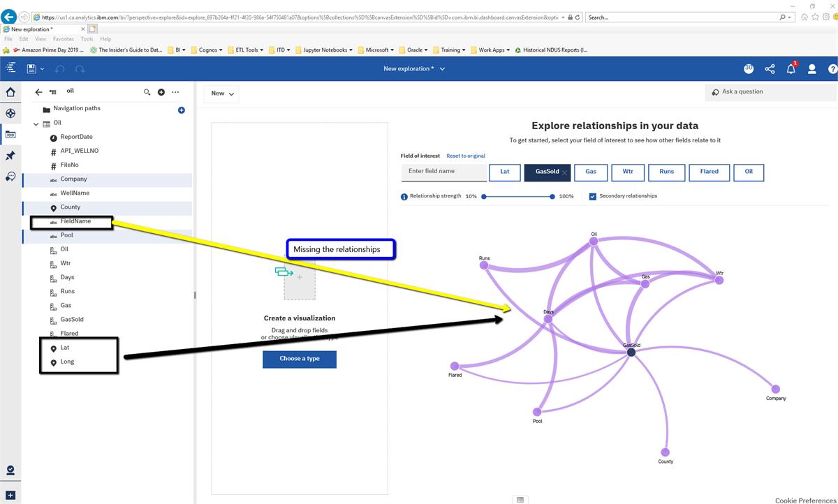The height and width of the screenshot is (504, 838).
Task: Click the Redo arrow in the blue header
Action: click(x=80, y=69)
